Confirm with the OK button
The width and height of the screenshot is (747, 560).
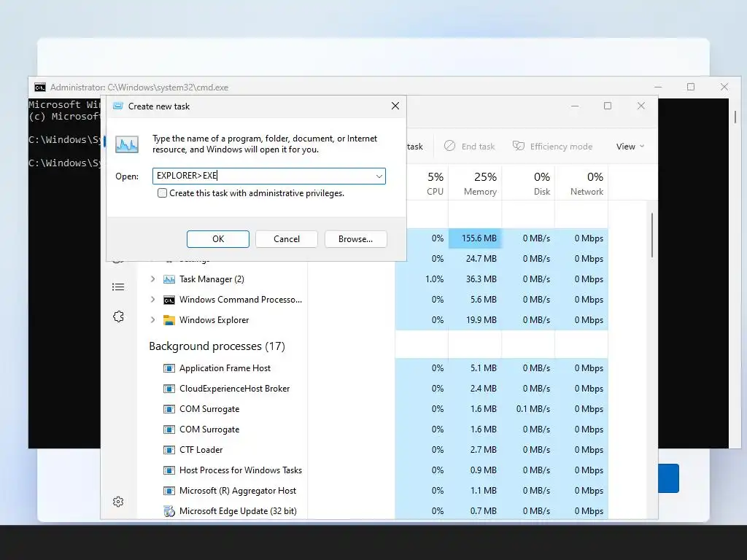[217, 239]
